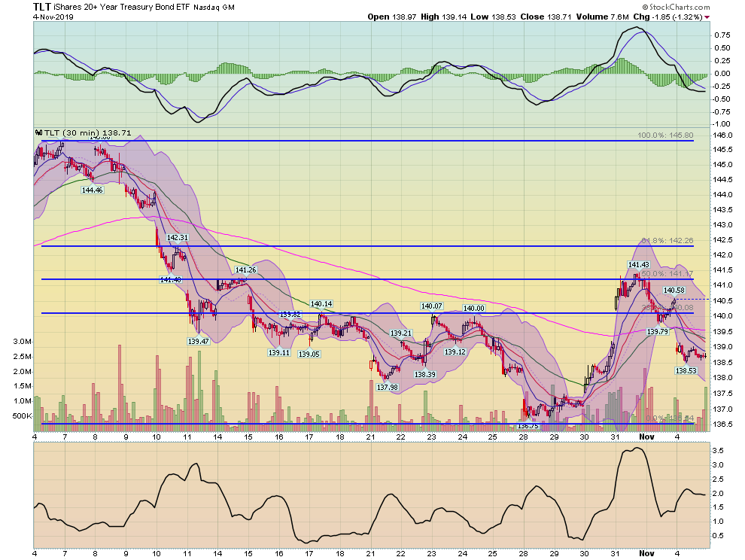This screenshot has height=560, width=745.
Task: Click the 500K volume axis label
Action: pyautogui.click(x=23, y=416)
